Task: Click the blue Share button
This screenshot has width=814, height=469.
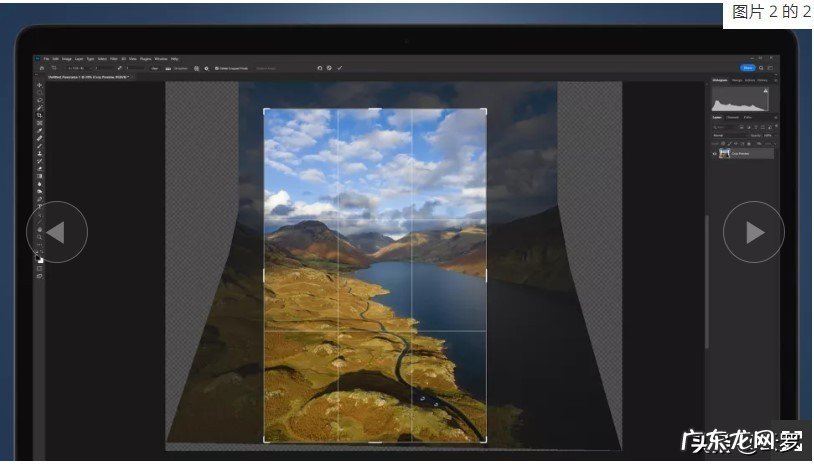Action: click(746, 68)
